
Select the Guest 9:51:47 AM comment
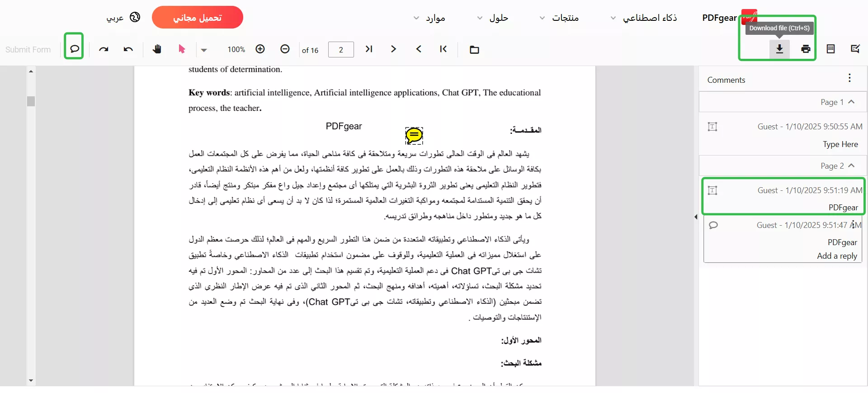click(783, 240)
